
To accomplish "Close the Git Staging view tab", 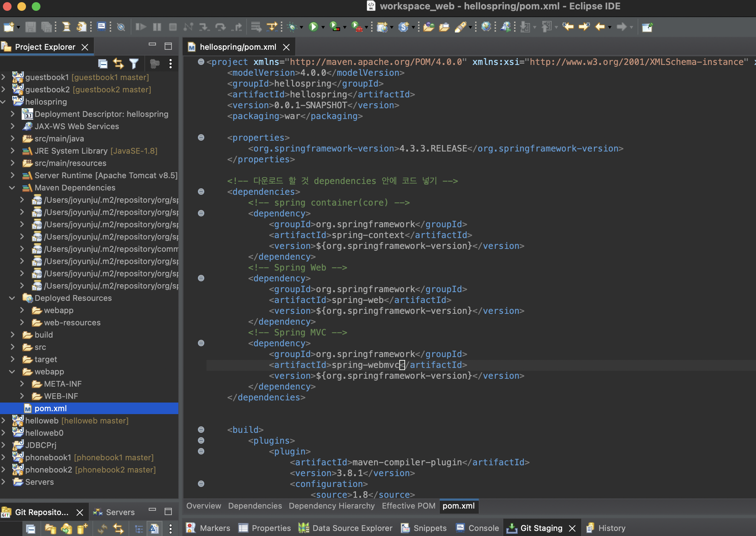I will [x=572, y=528].
